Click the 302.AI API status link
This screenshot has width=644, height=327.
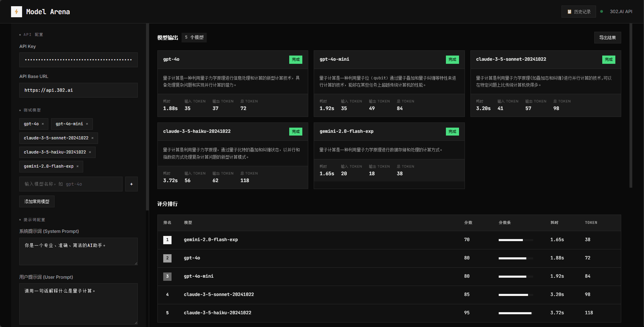click(x=621, y=12)
